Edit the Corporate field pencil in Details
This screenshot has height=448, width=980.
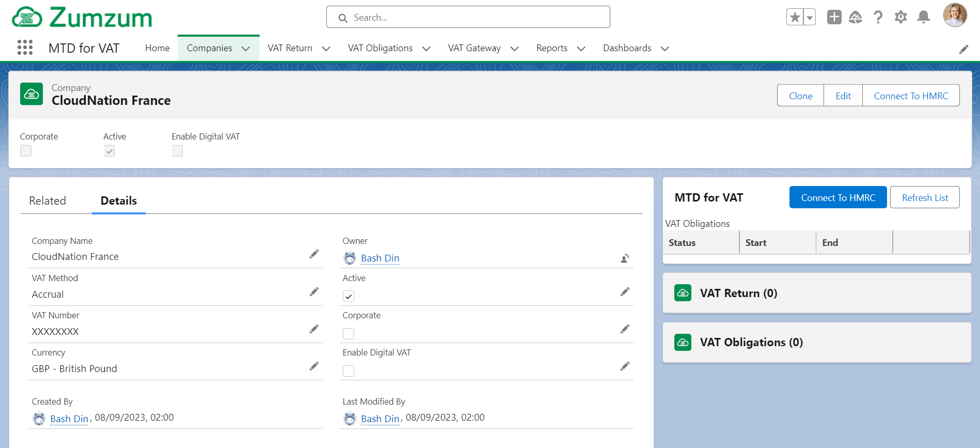625,329
